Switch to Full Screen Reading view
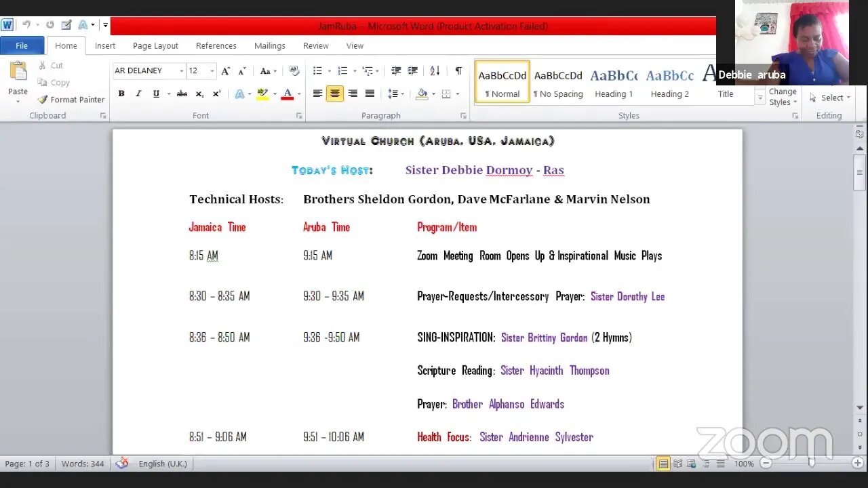This screenshot has width=868, height=488. pyautogui.click(x=677, y=464)
